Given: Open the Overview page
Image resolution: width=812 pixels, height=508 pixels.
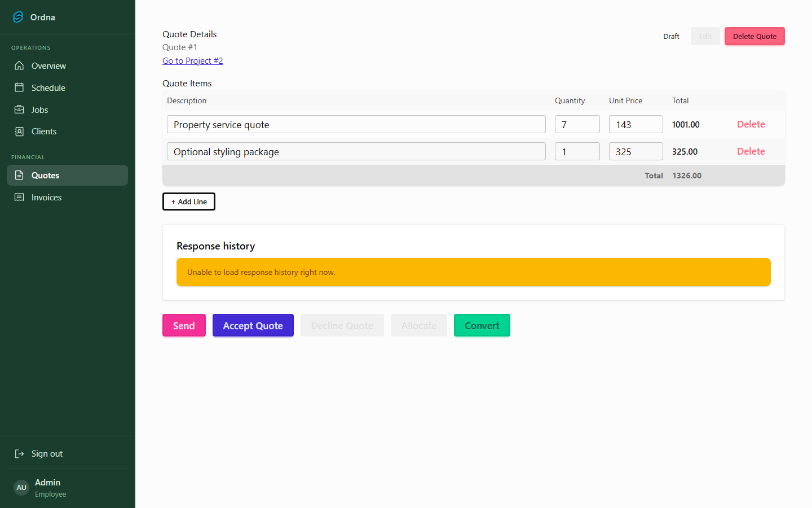Looking at the screenshot, I should pos(67,65).
